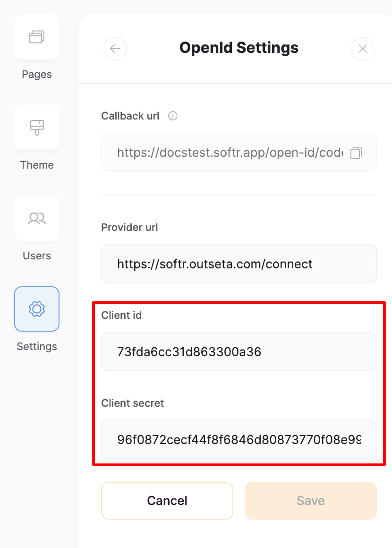Click the Client id input field
Viewport: 392px width, 548px height.
click(x=239, y=351)
